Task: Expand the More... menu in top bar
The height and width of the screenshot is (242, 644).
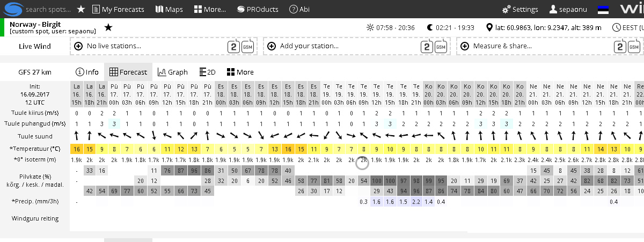Action: coord(210,9)
